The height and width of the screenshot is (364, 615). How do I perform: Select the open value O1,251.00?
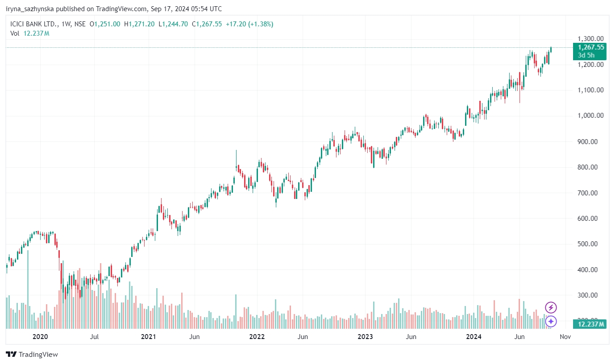(105, 24)
